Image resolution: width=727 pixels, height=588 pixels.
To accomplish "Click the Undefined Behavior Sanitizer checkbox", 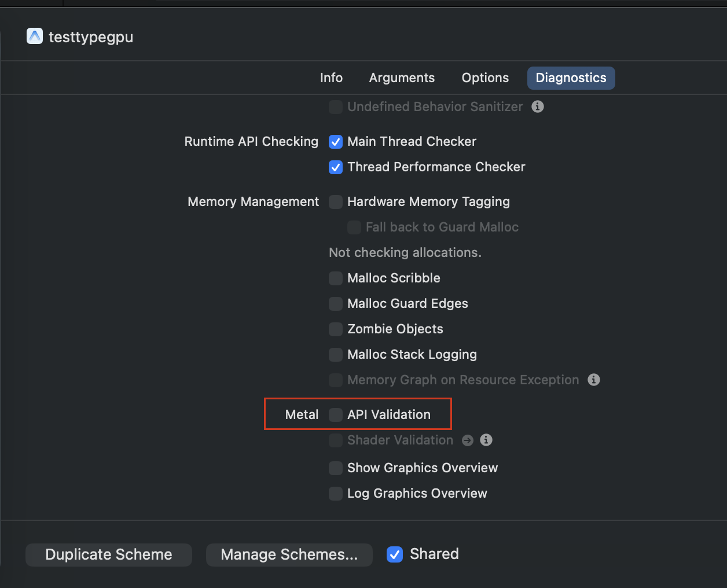I will [336, 107].
